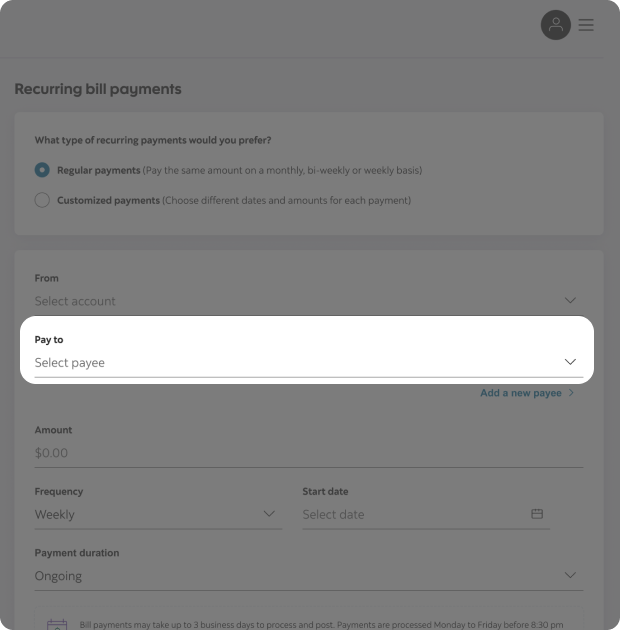Image resolution: width=620 pixels, height=630 pixels.
Task: Open the Pay to payee dropdown
Action: coord(300,363)
